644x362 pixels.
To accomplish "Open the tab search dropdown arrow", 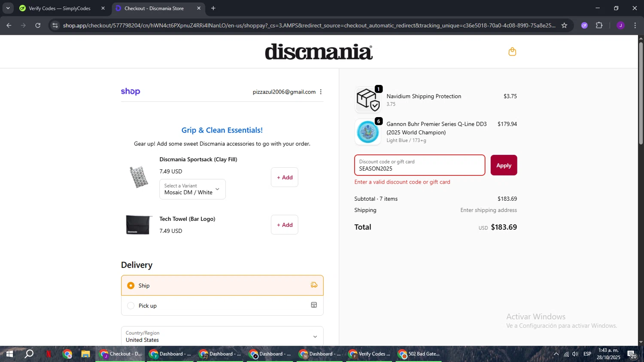I will 8,8.
